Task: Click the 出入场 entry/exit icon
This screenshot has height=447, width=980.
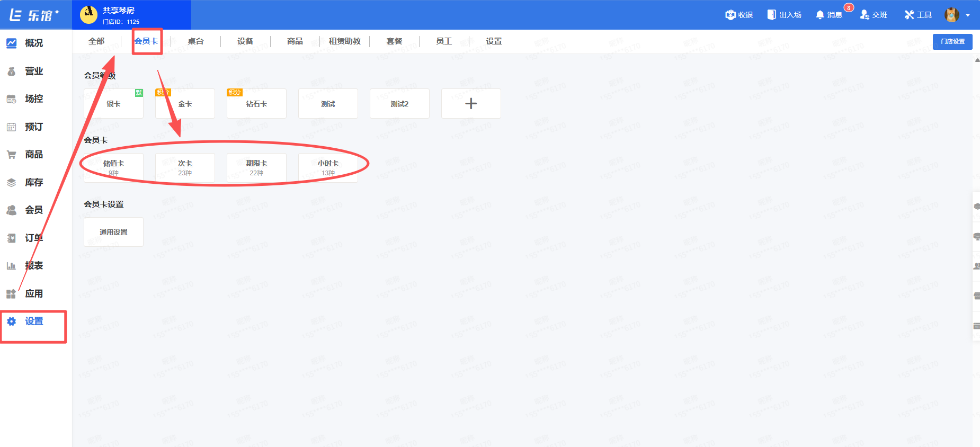Action: [772, 15]
